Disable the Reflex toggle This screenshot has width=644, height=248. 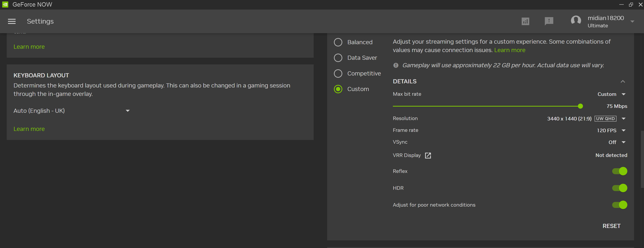click(619, 171)
